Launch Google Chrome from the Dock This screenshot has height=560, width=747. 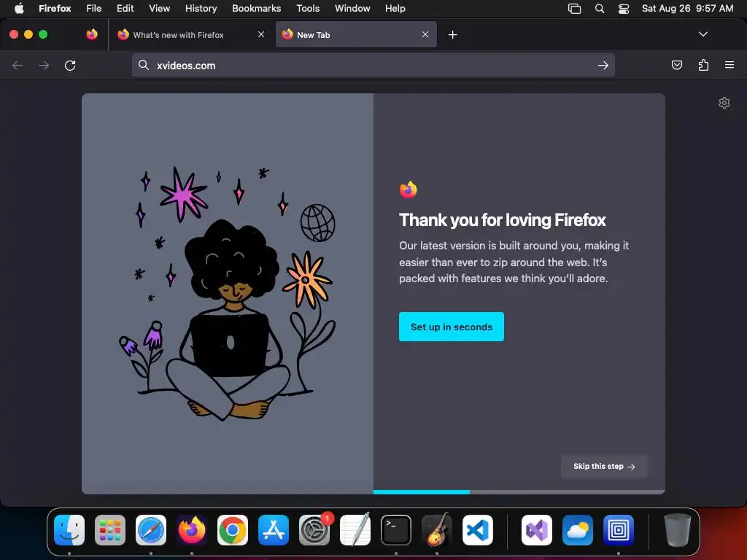click(x=233, y=529)
